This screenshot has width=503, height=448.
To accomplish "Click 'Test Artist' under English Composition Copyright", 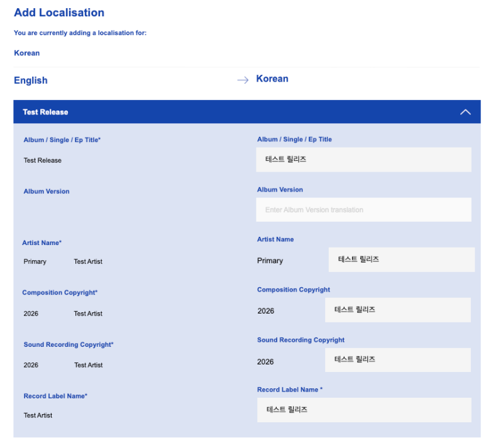I will [x=88, y=314].
